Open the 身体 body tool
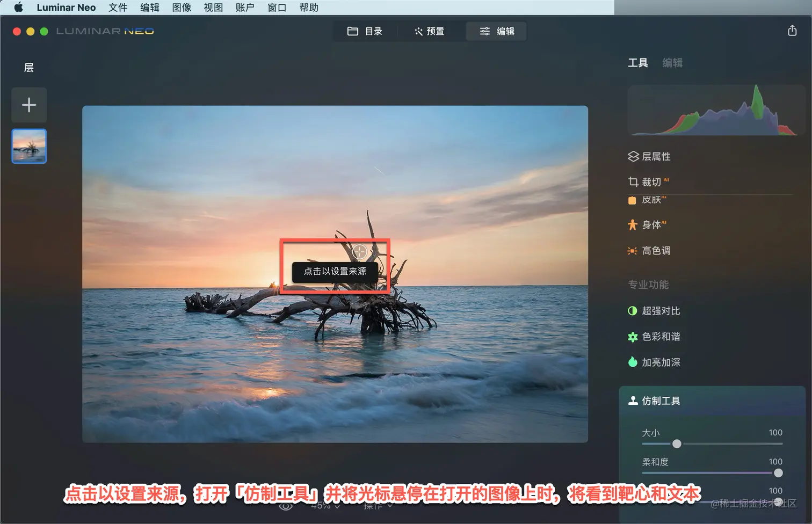The image size is (812, 524). pyautogui.click(x=647, y=224)
